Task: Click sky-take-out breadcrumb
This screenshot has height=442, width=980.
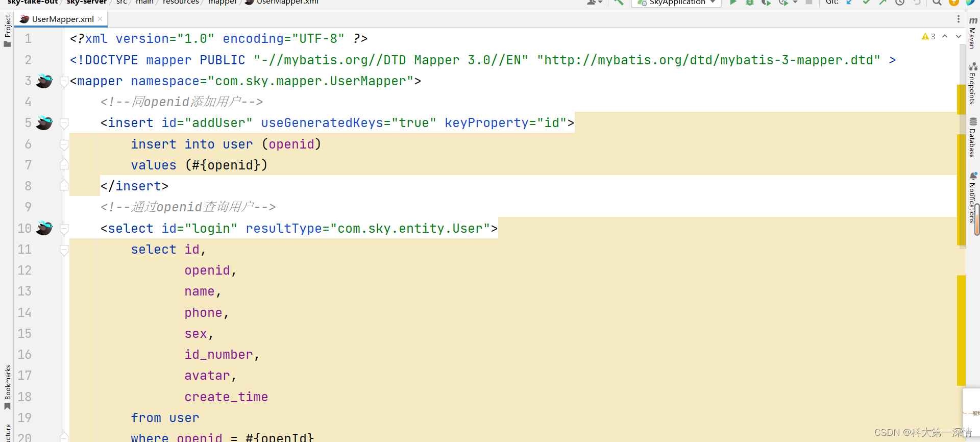Action: pos(33,2)
